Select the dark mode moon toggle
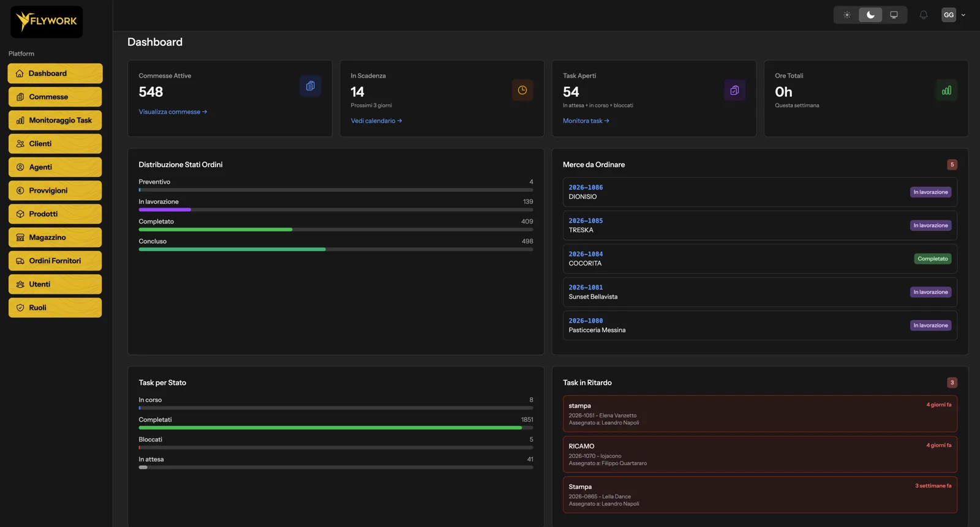Screen dimensions: 980x527 coord(870,15)
